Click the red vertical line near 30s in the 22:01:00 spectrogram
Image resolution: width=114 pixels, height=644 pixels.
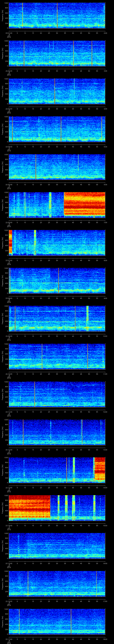(x=57, y=15)
